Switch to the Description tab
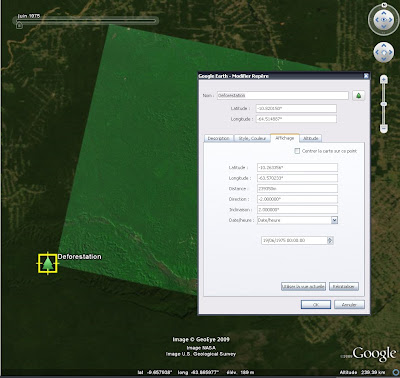The width and height of the screenshot is (400, 378). click(219, 138)
